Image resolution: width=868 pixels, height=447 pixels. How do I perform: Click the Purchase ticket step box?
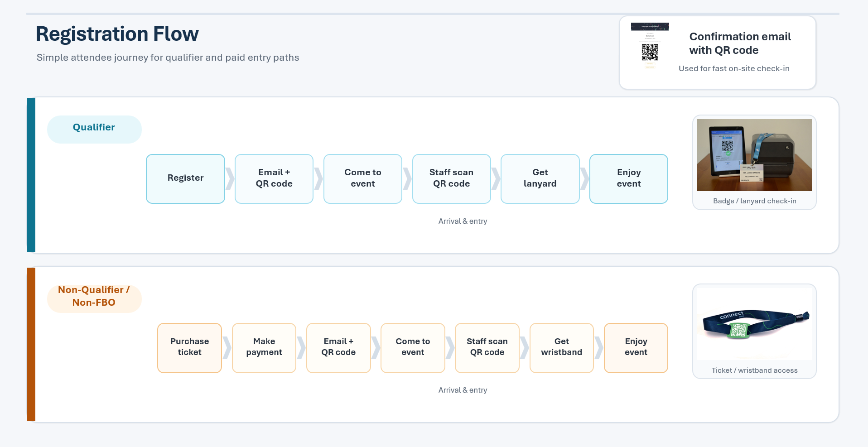189,347
